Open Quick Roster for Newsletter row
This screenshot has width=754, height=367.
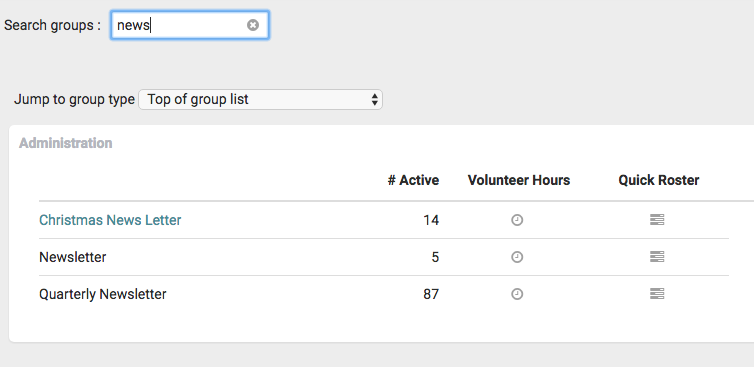click(x=657, y=257)
